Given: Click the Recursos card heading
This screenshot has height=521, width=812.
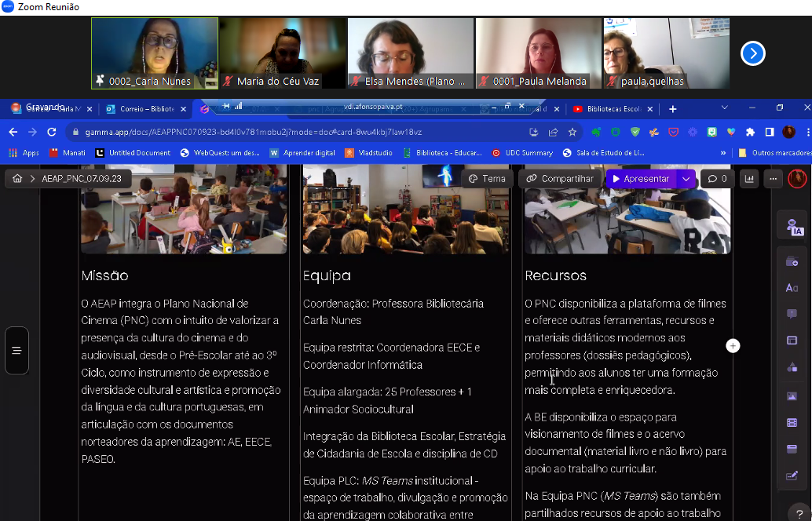Looking at the screenshot, I should point(556,275).
